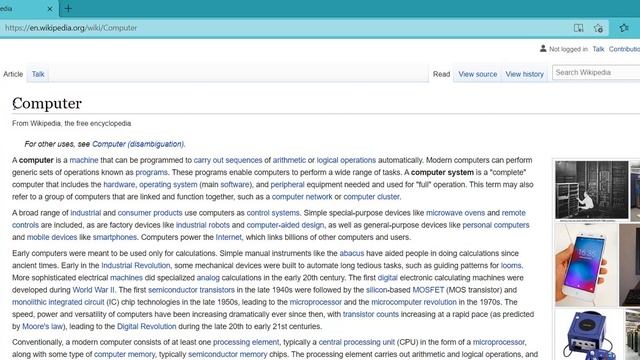This screenshot has height=360, width=640.
Task: Click the computer memory link
Action: (124, 355)
